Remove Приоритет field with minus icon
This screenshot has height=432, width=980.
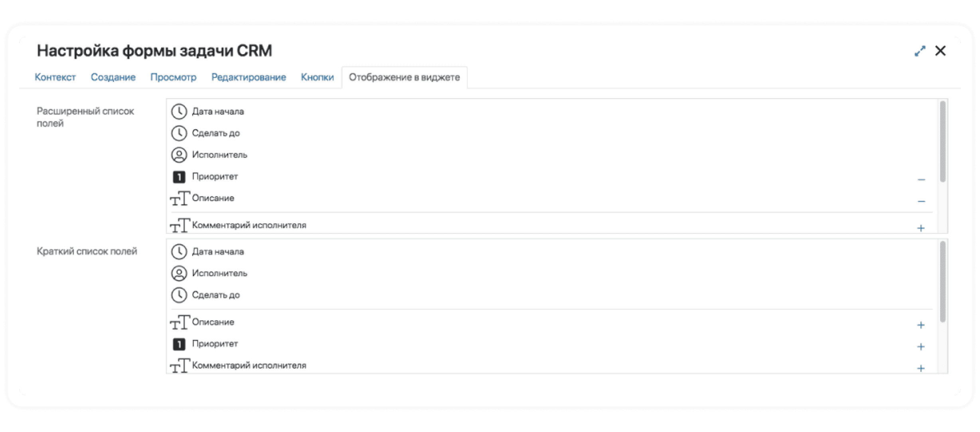[921, 180]
